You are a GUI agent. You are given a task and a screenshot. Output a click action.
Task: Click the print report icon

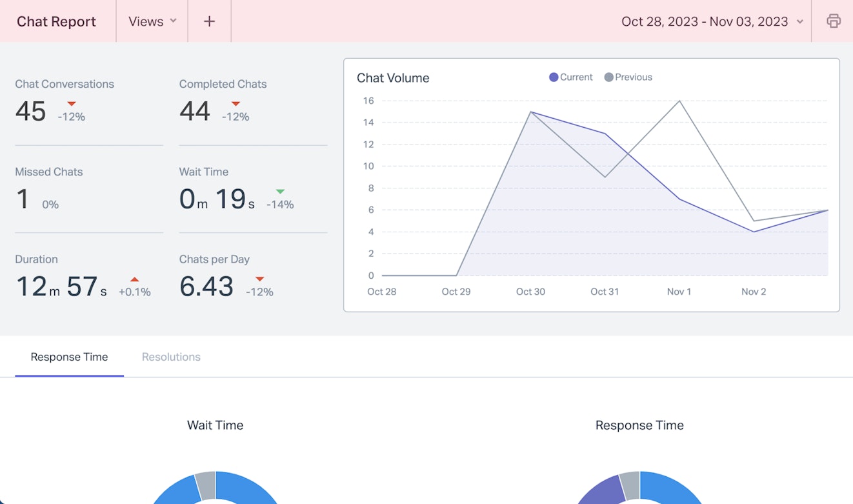coord(834,21)
